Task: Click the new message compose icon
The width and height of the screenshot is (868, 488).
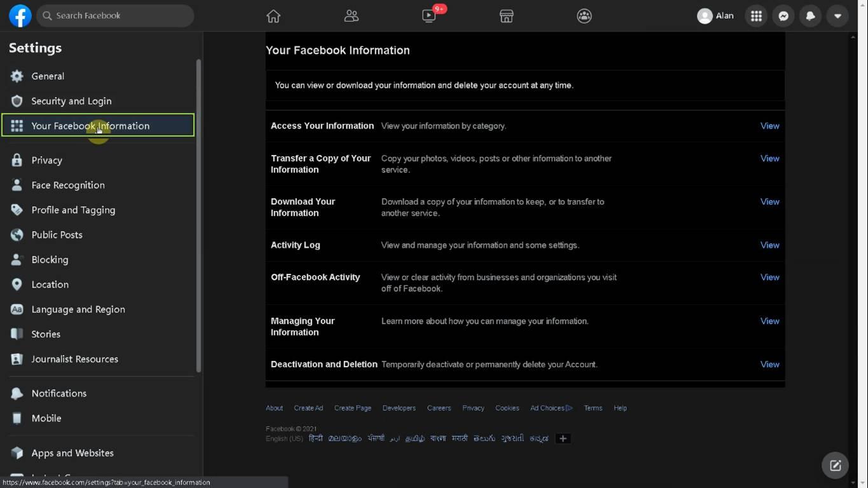Action: [836, 465]
